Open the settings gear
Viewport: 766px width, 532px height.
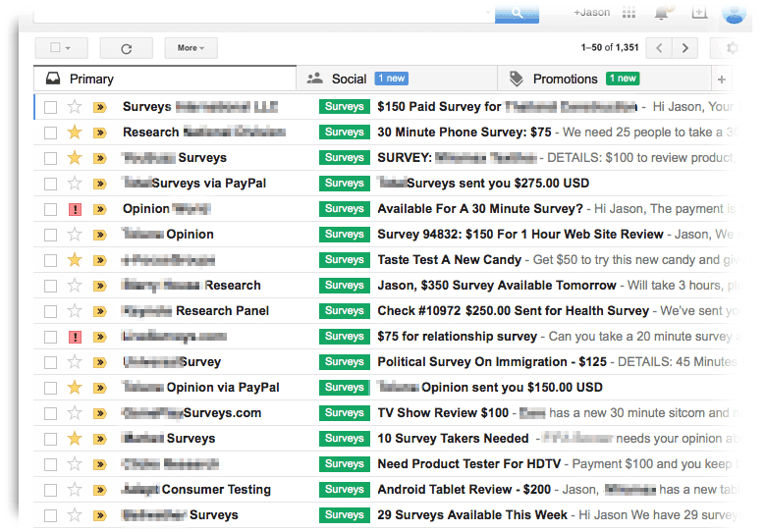point(731,48)
